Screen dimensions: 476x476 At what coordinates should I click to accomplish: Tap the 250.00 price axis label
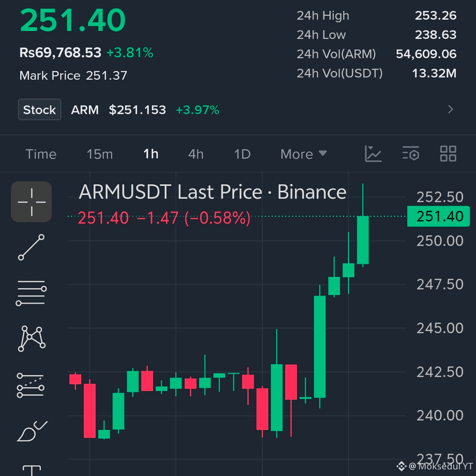pos(440,241)
